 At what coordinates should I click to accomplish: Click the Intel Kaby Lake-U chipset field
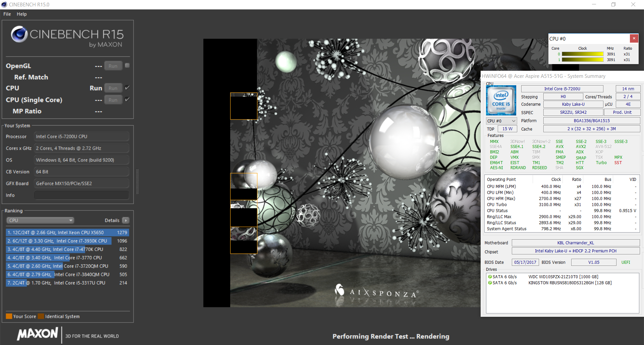click(x=576, y=251)
